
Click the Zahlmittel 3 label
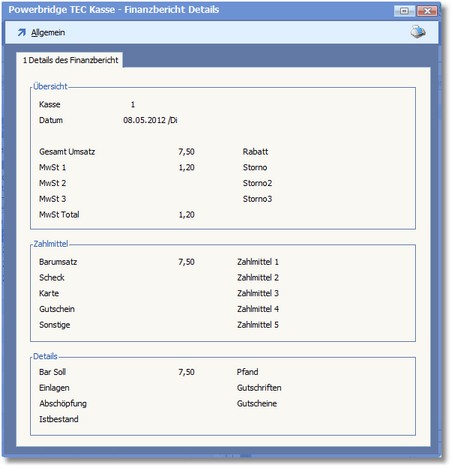[x=258, y=293]
